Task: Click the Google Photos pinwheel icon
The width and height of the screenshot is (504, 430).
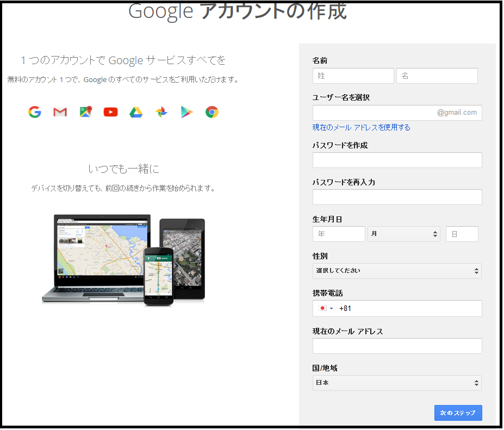Action: [x=161, y=112]
